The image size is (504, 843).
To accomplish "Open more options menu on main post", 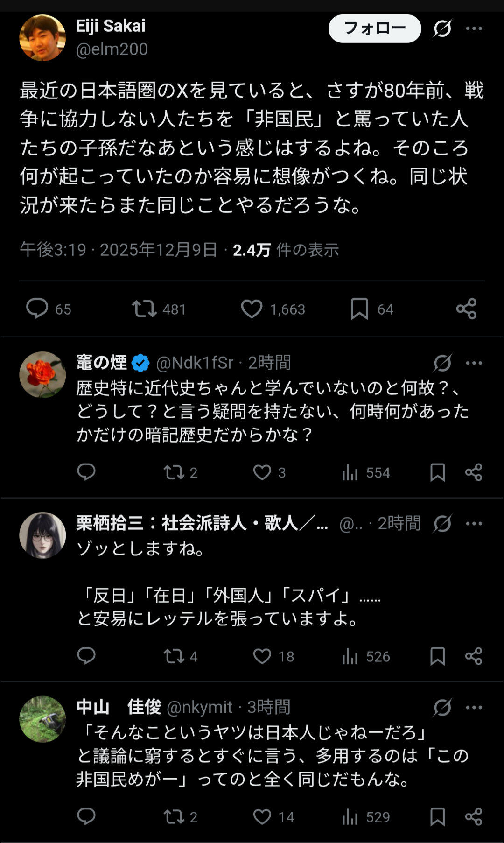I will point(474,28).
